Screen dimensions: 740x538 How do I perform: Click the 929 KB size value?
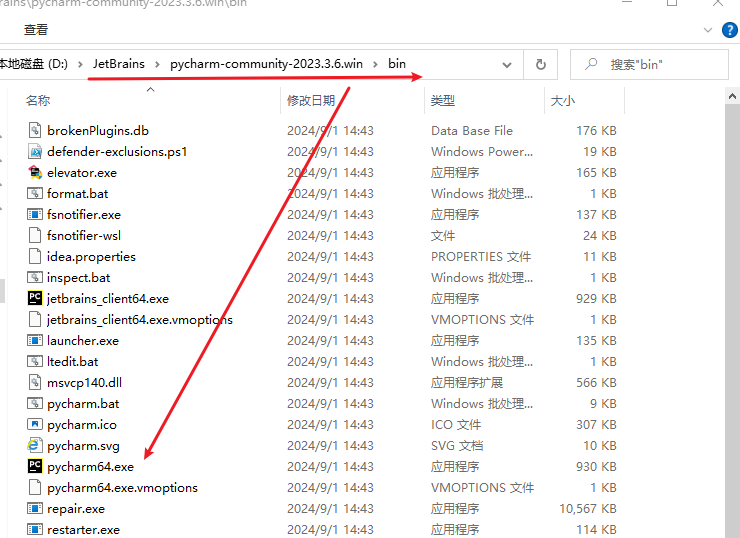(596, 299)
